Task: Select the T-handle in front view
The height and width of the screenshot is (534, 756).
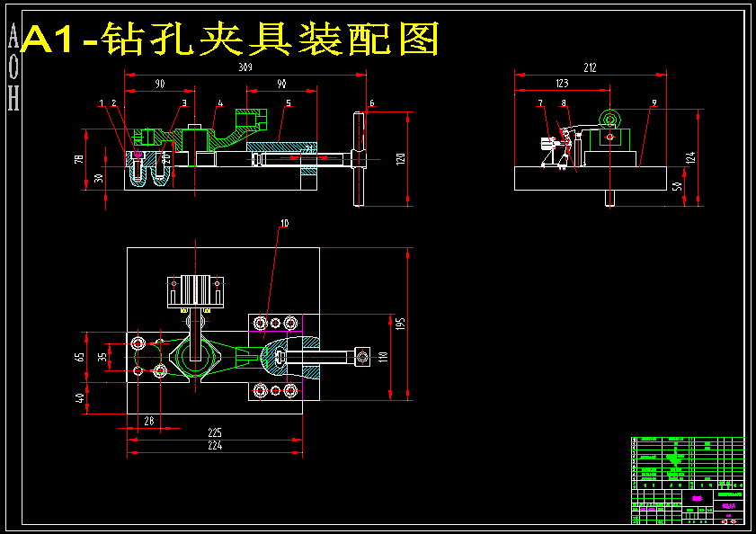Action: pos(360,159)
